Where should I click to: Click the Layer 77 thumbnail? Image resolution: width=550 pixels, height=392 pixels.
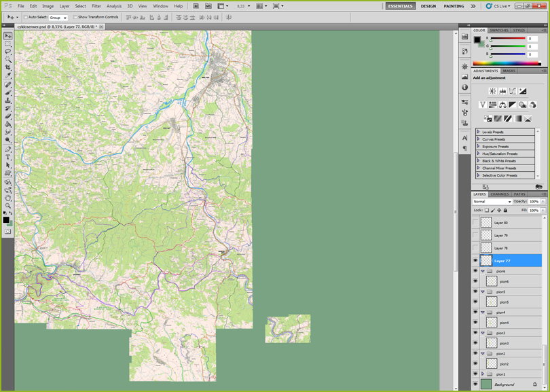click(x=486, y=261)
